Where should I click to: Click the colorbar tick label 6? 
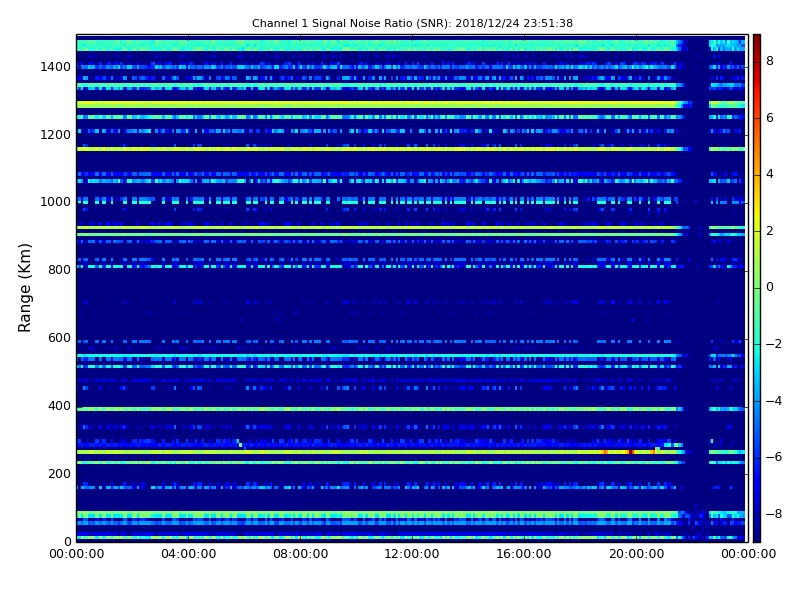click(x=770, y=118)
